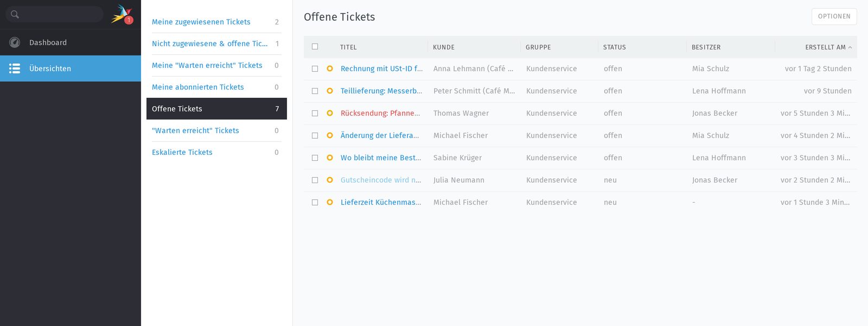This screenshot has height=326, width=868.
Task: Click status circle of Rechnung mit USt-ID ticket
Action: pos(330,68)
